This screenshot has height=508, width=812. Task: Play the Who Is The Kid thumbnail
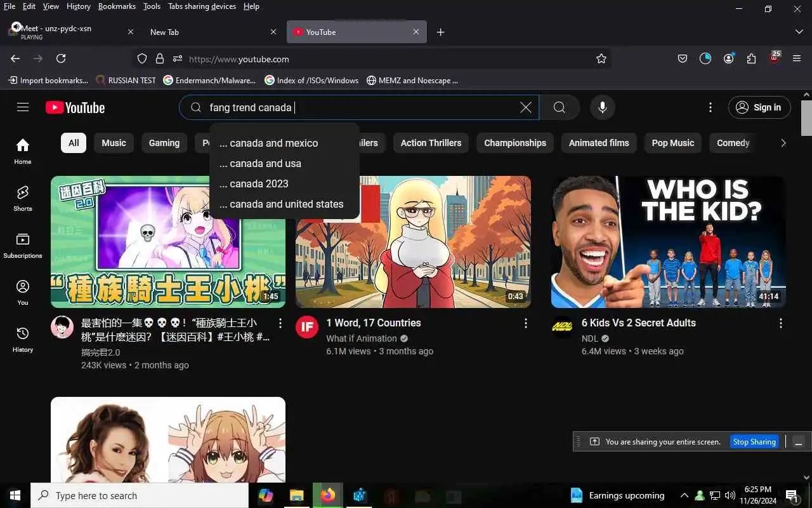tap(669, 242)
